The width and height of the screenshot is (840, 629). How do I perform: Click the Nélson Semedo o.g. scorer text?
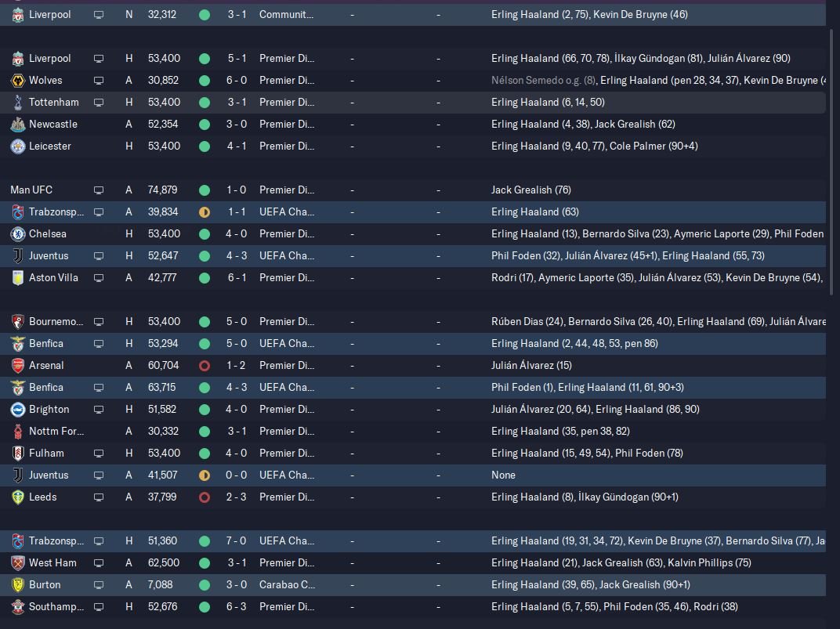[x=543, y=81]
